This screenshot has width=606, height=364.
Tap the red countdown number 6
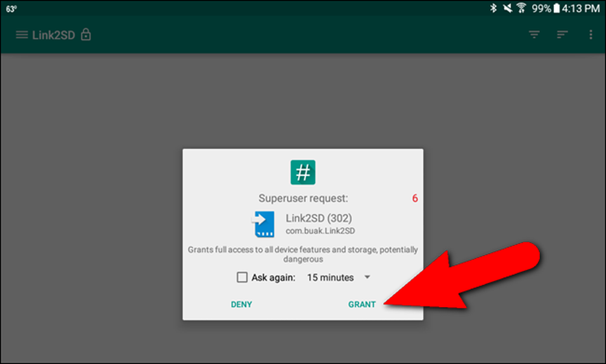click(415, 198)
